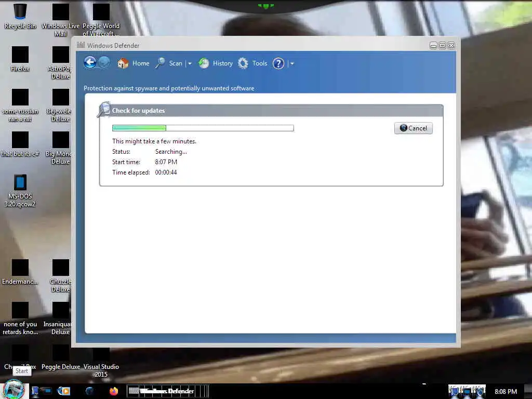Select the Big Money Deluxe desktop icon

(x=60, y=148)
